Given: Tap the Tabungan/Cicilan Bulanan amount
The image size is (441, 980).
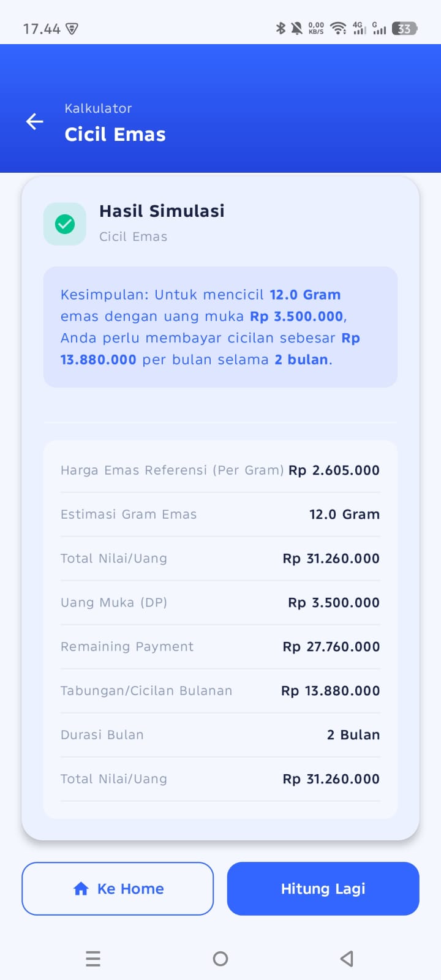Looking at the screenshot, I should 331,691.
